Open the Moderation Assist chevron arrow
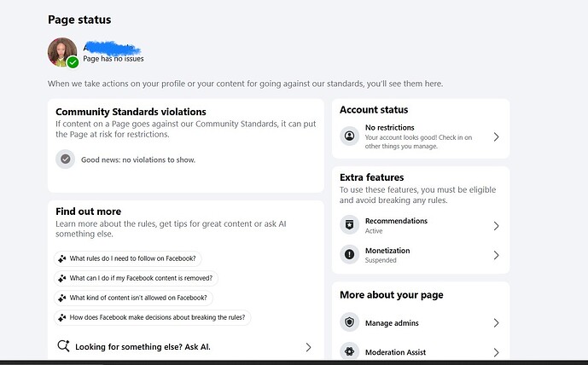Viewport: 588px width, 365px height. pos(496,352)
